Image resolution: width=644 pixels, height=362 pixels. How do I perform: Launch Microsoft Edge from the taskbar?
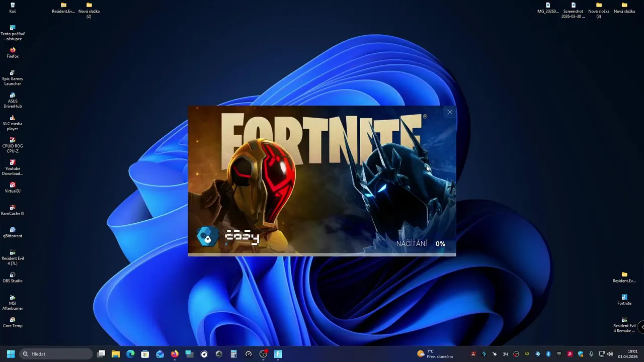(x=130, y=354)
